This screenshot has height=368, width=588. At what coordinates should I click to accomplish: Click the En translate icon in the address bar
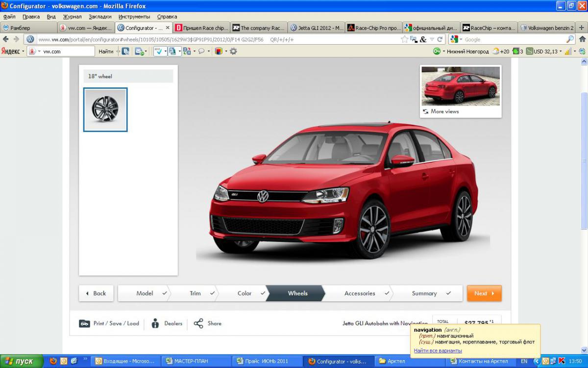414,39
